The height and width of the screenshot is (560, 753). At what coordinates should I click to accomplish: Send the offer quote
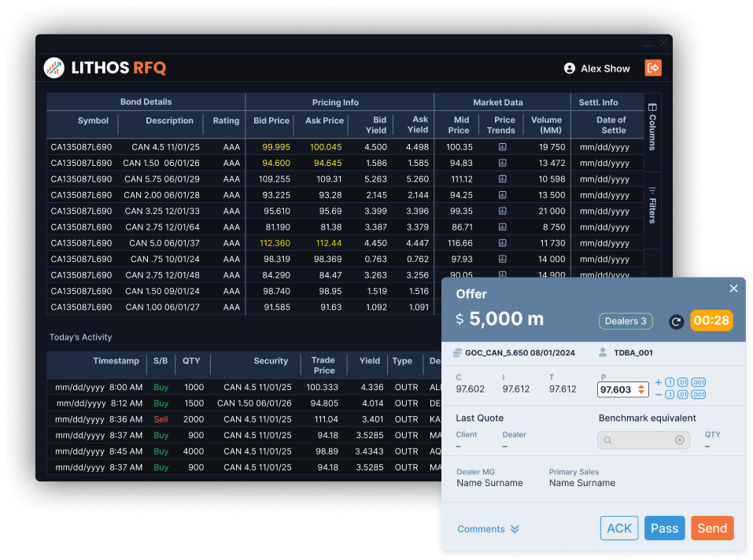pyautogui.click(x=712, y=529)
